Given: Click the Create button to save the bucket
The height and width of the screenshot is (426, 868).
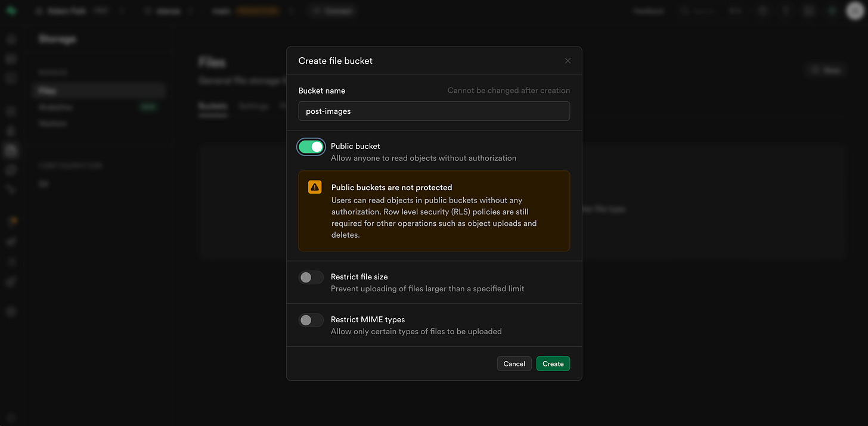Looking at the screenshot, I should click(x=553, y=363).
